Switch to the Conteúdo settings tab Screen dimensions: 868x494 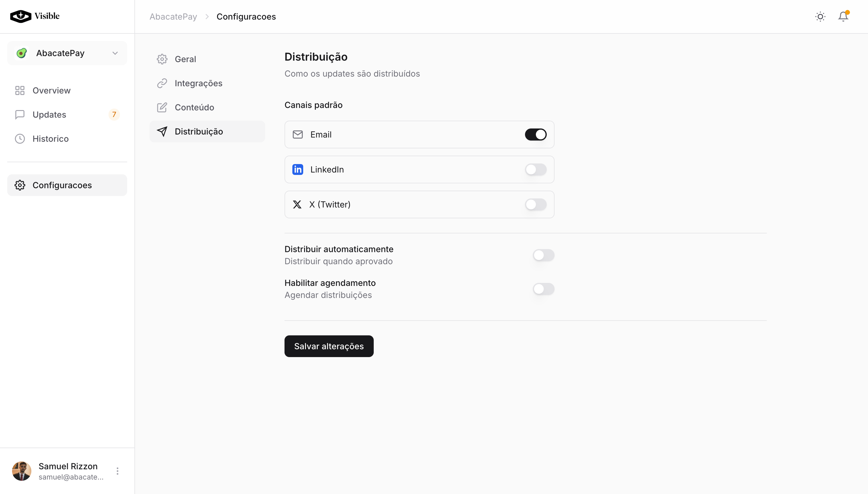pyautogui.click(x=194, y=107)
